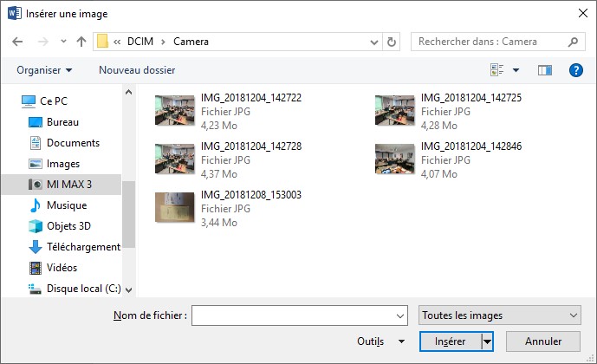The image size is (597, 364).
Task: Open the Help question mark icon
Action: pos(575,69)
